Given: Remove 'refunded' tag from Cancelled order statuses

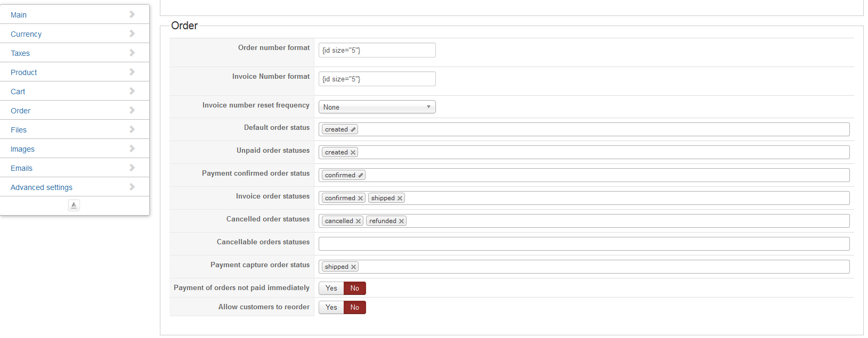Looking at the screenshot, I should [401, 221].
